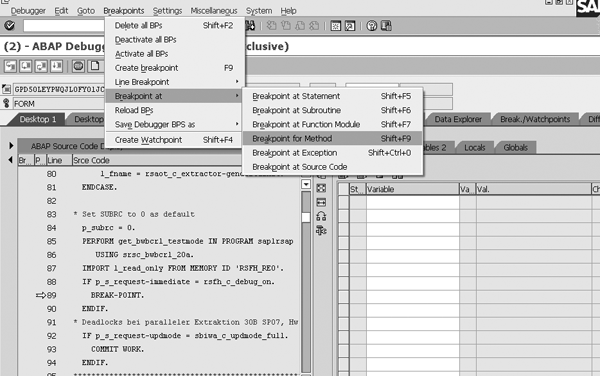The height and width of the screenshot is (376, 600).
Task: Click the exchange tool icon with curved arrows
Action: point(321,216)
